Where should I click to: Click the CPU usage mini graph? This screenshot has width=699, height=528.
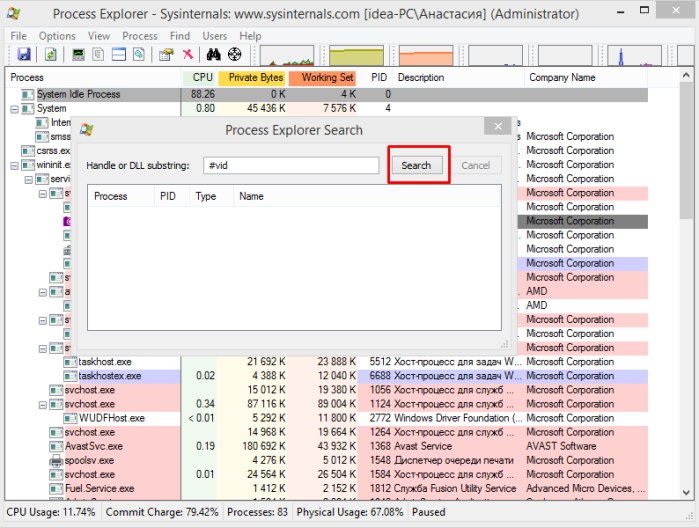click(x=287, y=55)
